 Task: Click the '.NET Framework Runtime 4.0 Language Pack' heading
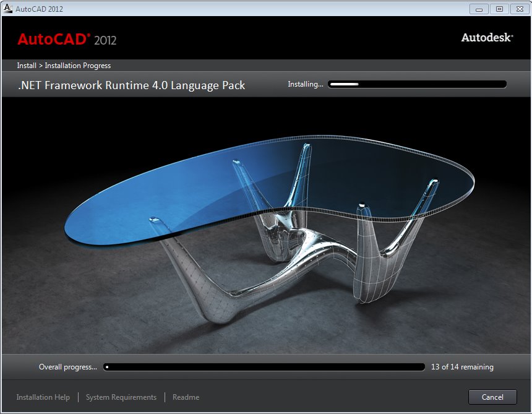click(131, 85)
